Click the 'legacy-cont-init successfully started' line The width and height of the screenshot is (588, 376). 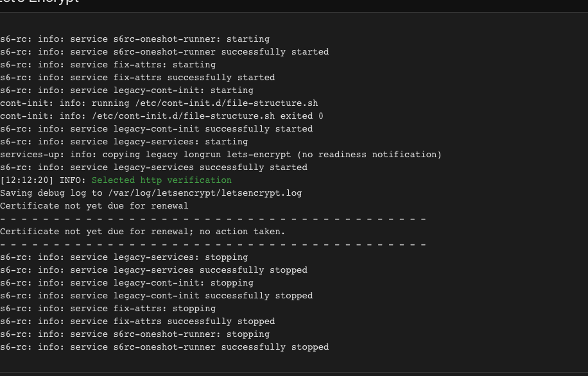tap(157, 129)
